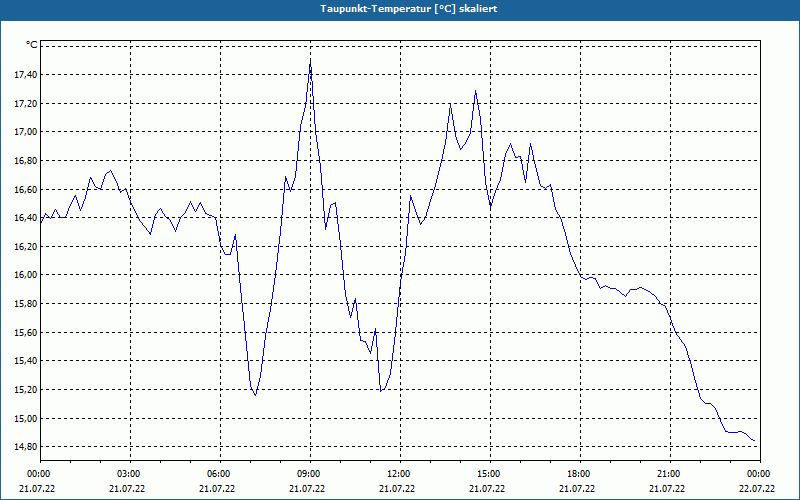Click the '00:00' time label above 22.07.22
This screenshot has width=800, height=500.
click(760, 474)
